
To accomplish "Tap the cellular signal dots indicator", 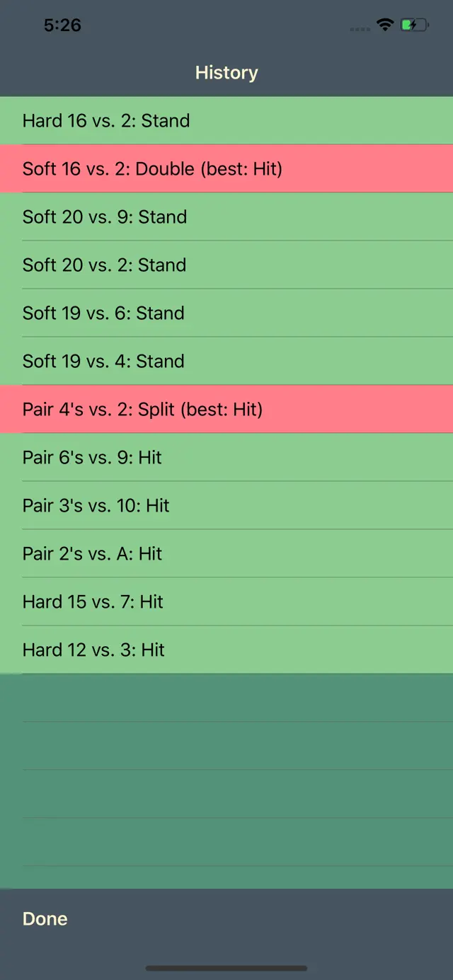I will click(360, 28).
